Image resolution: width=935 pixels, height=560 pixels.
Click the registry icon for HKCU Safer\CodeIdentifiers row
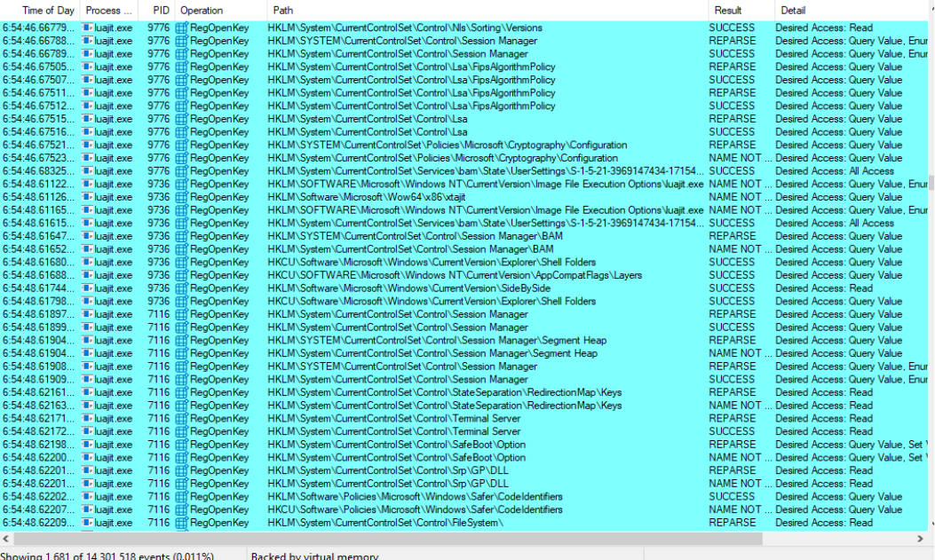tap(182, 509)
